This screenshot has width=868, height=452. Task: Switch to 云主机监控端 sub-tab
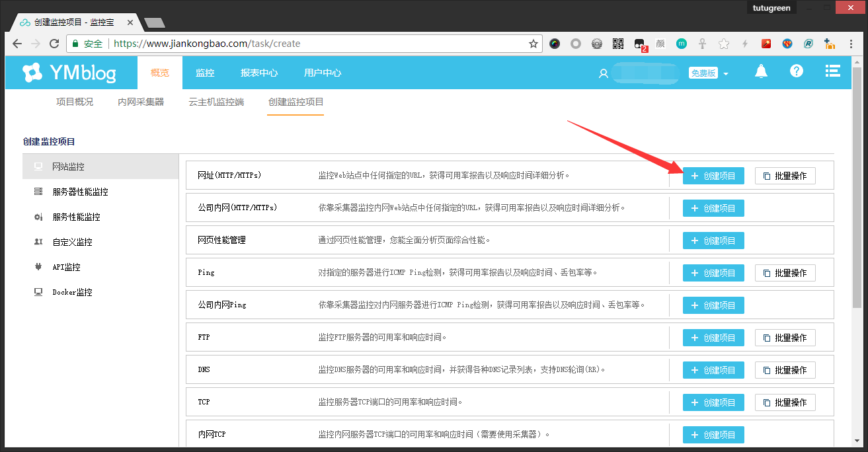pos(216,102)
